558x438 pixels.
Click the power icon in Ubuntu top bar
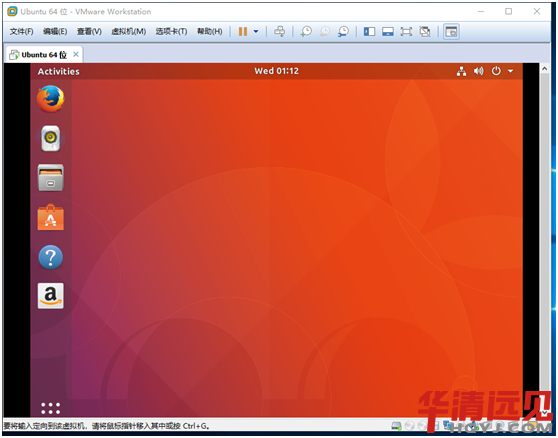coord(496,71)
